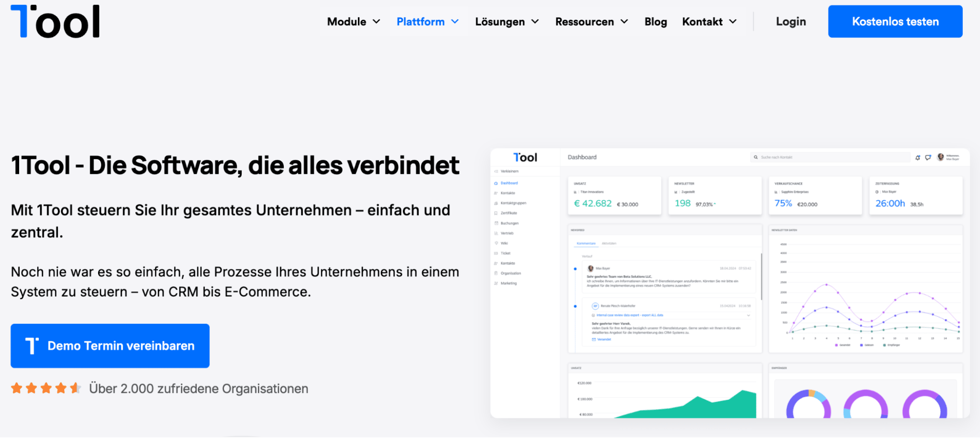Click the T icon on the Demo Termin button
This screenshot has height=438, width=980.
pos(32,346)
